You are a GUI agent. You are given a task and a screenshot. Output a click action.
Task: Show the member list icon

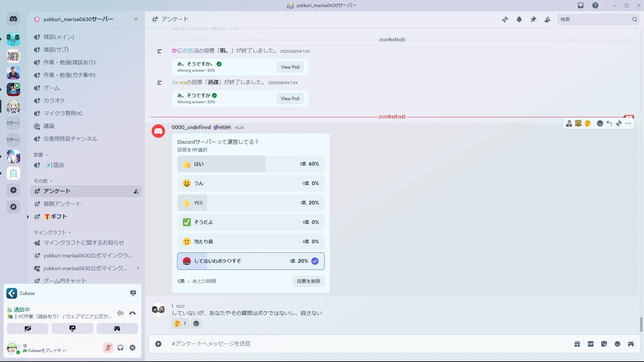point(547,19)
